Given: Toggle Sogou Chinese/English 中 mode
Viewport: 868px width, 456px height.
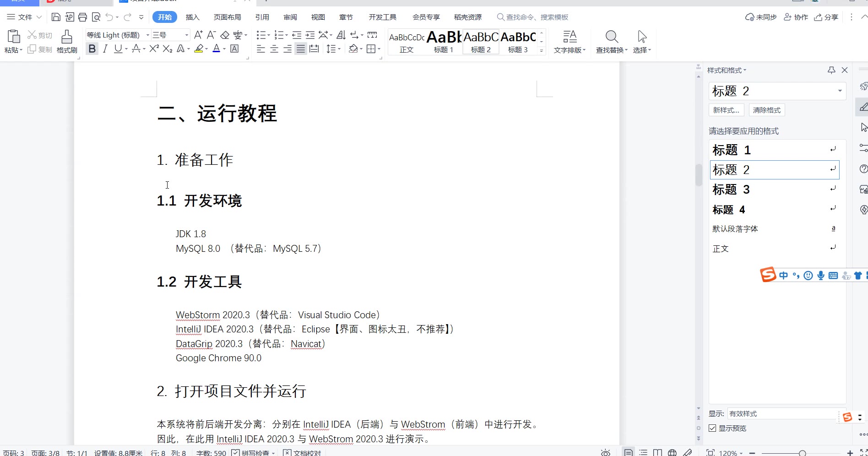Looking at the screenshot, I should (784, 275).
